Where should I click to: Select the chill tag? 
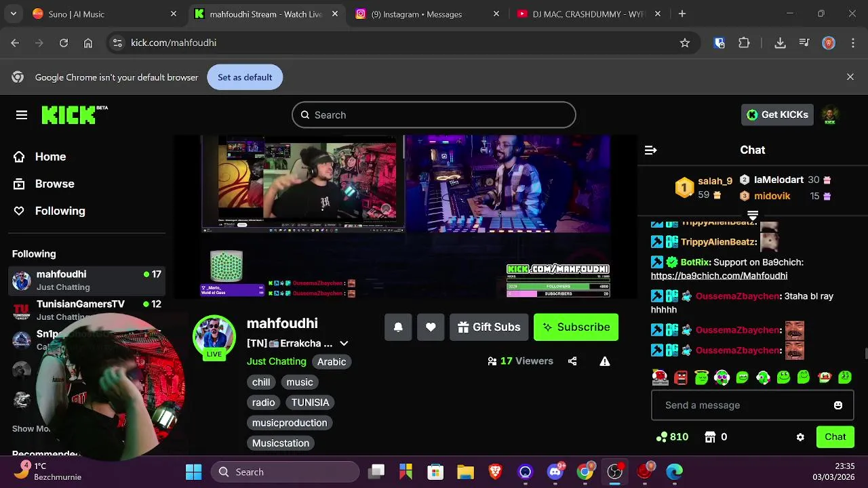tap(261, 382)
